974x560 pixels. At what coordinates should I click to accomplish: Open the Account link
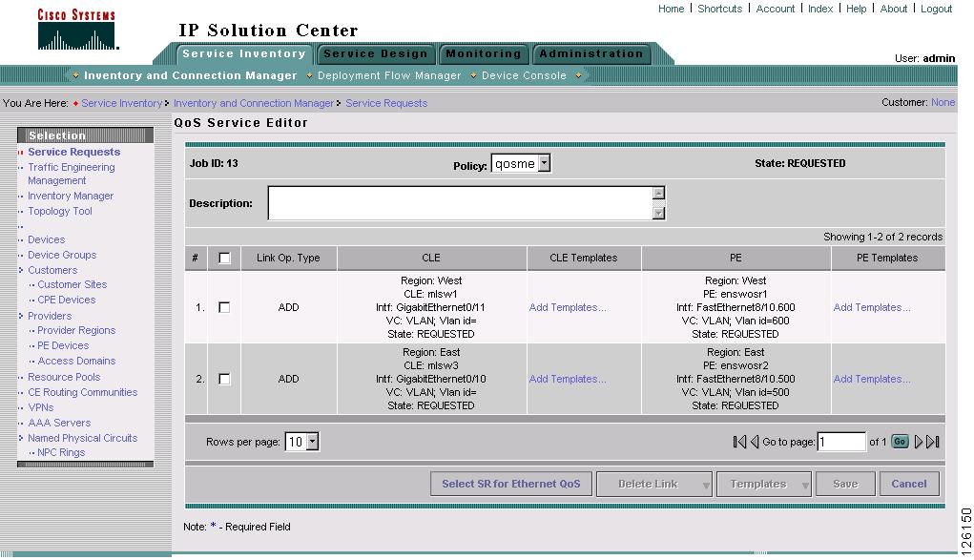pos(776,9)
